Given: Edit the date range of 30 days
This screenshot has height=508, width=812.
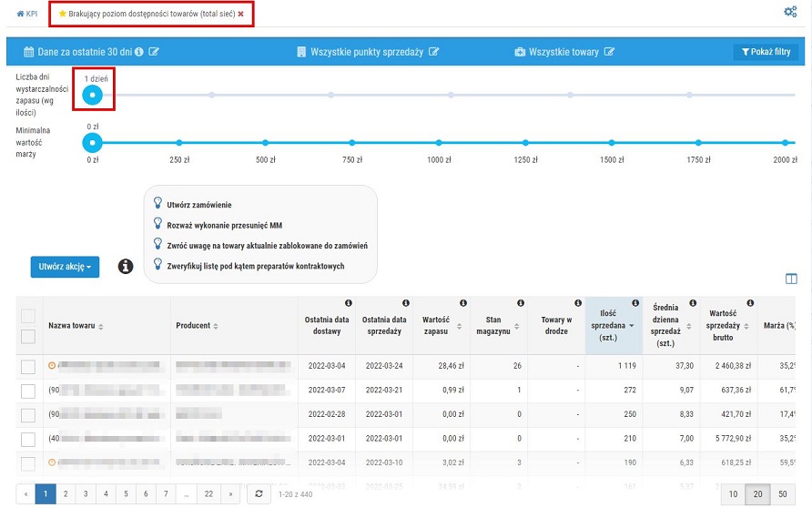Looking at the screenshot, I should [154, 52].
